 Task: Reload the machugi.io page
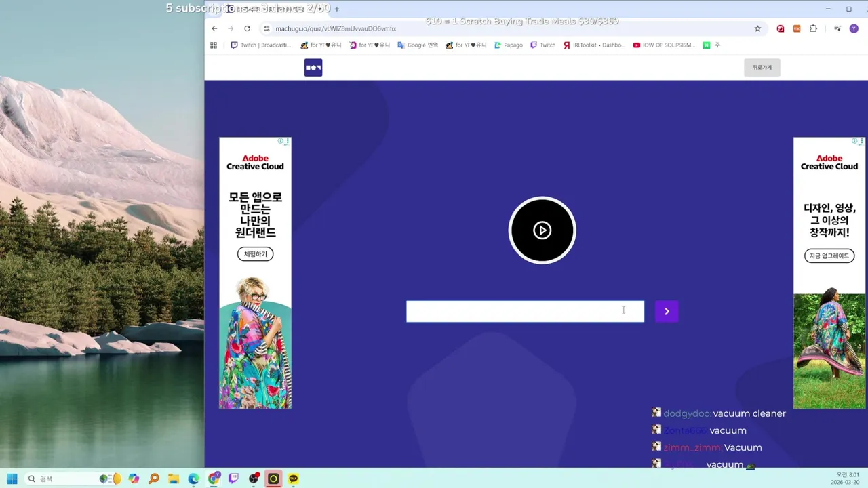coord(247,28)
